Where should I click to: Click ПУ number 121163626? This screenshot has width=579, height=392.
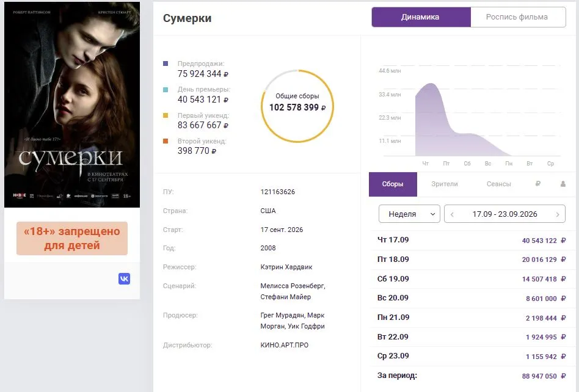point(278,192)
